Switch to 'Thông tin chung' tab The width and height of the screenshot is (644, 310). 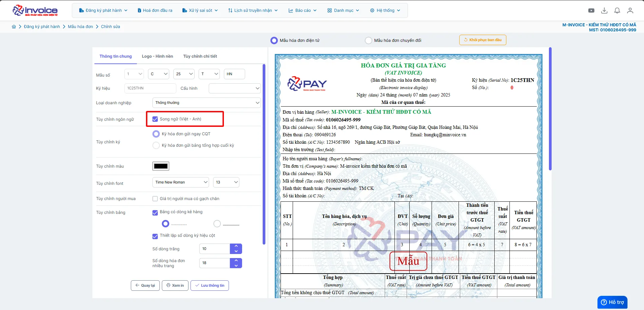pos(116,56)
